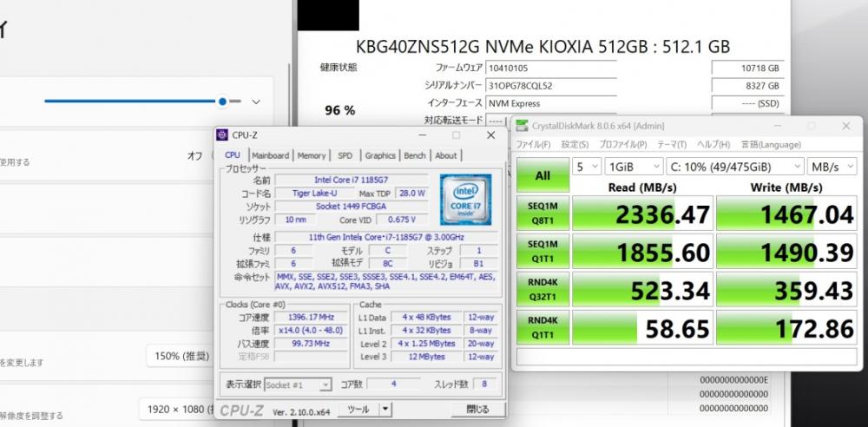
Task: Open the Socket #1 selection dropdown
Action: click(x=298, y=384)
